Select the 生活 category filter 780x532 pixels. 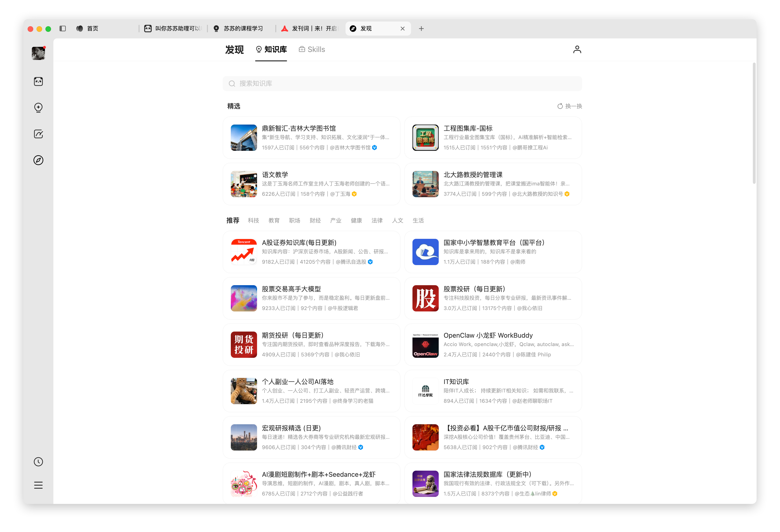(418, 220)
